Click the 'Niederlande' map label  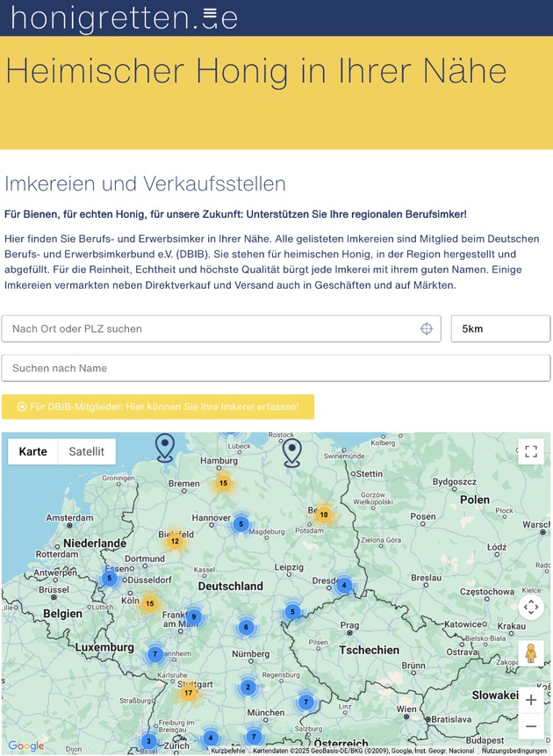click(95, 544)
